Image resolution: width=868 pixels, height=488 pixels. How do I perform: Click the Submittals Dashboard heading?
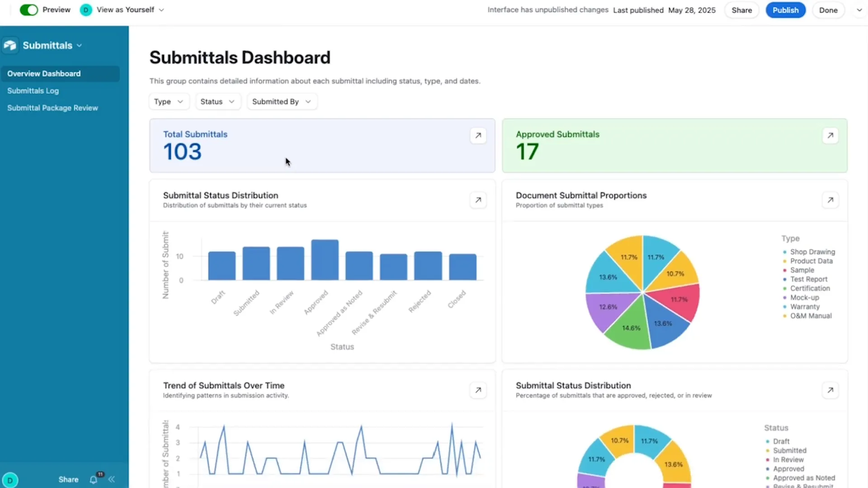[240, 58]
